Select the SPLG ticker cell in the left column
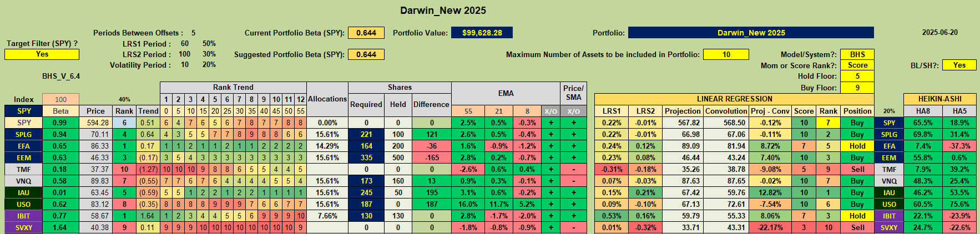Image resolution: width=980 pixels, height=234 pixels. [x=24, y=134]
